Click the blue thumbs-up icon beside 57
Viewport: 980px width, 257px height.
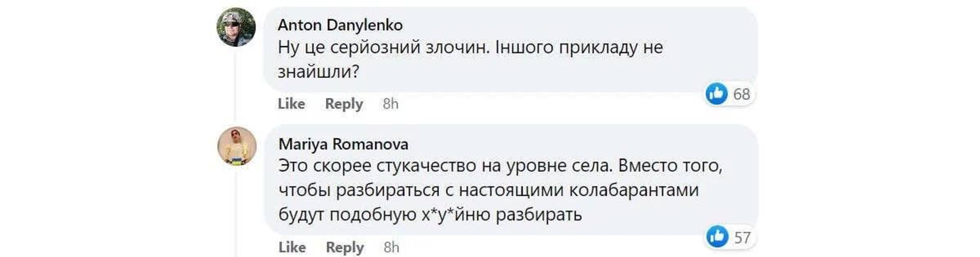click(717, 237)
